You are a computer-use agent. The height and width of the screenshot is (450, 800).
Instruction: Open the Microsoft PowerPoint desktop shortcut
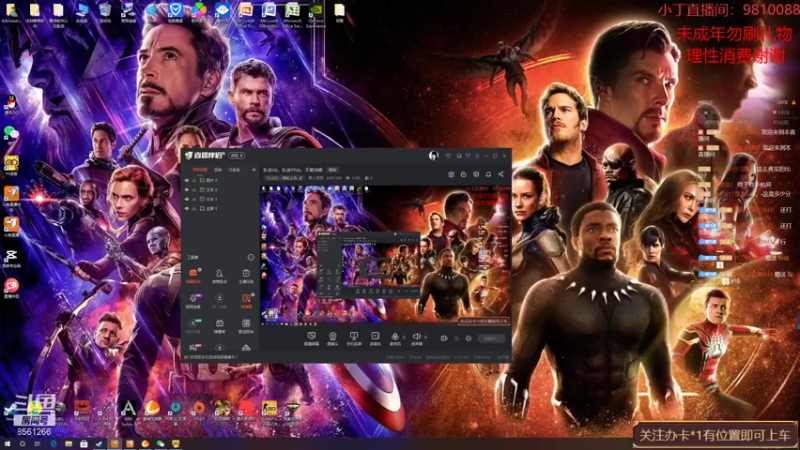(x=245, y=14)
